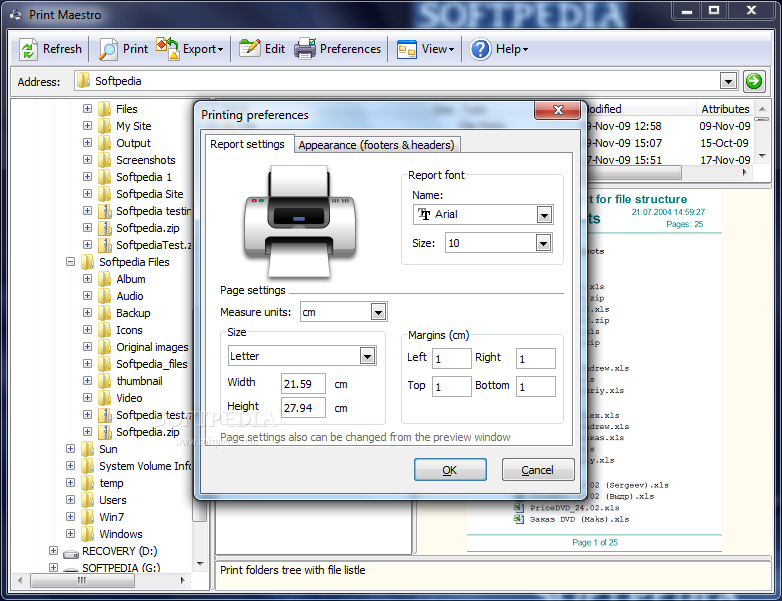
Task: Click the Preferences toolbar label
Action: (x=350, y=49)
